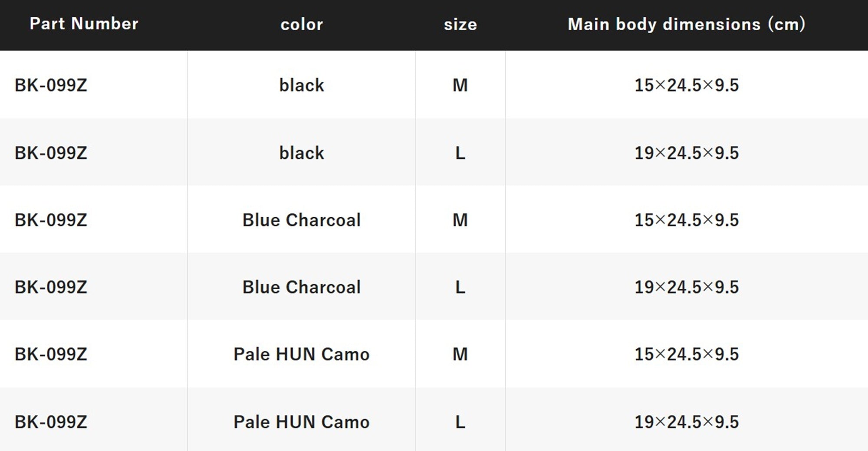Select the first row's BK-099Z part number

[51, 85]
